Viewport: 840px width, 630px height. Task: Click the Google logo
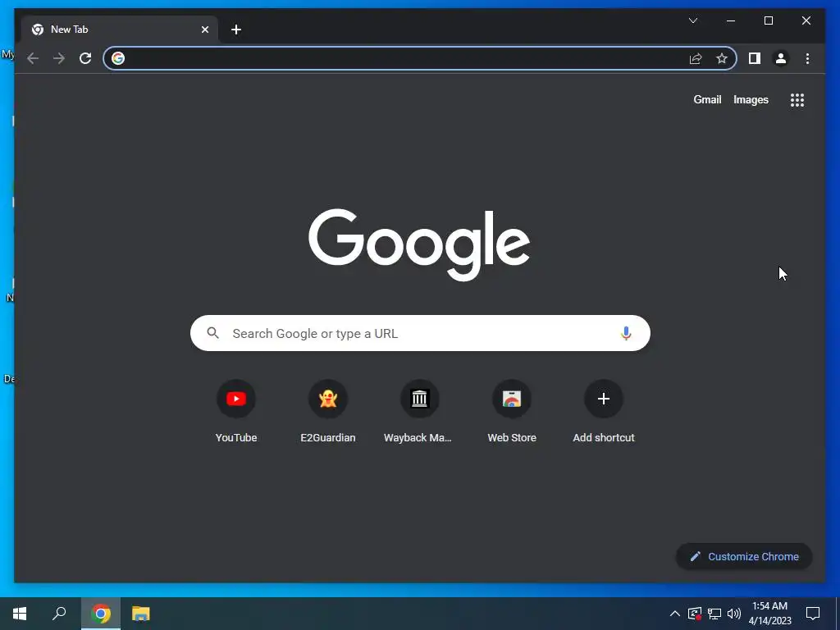(419, 244)
